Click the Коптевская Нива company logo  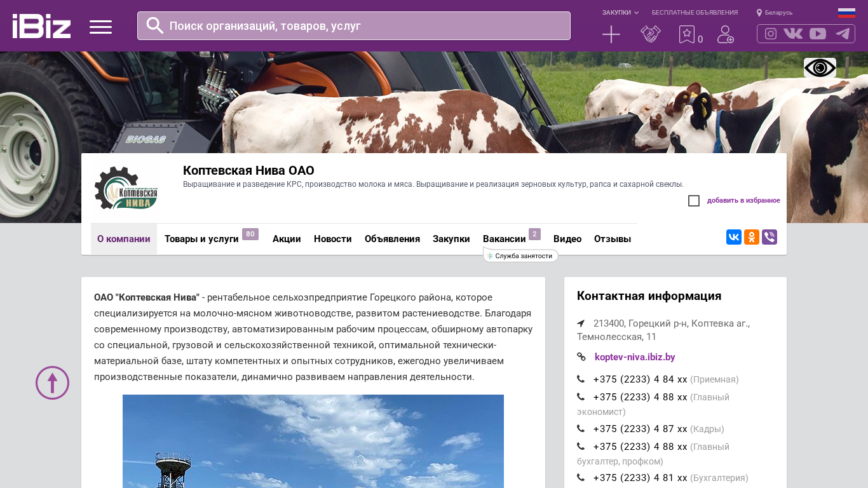(x=126, y=188)
